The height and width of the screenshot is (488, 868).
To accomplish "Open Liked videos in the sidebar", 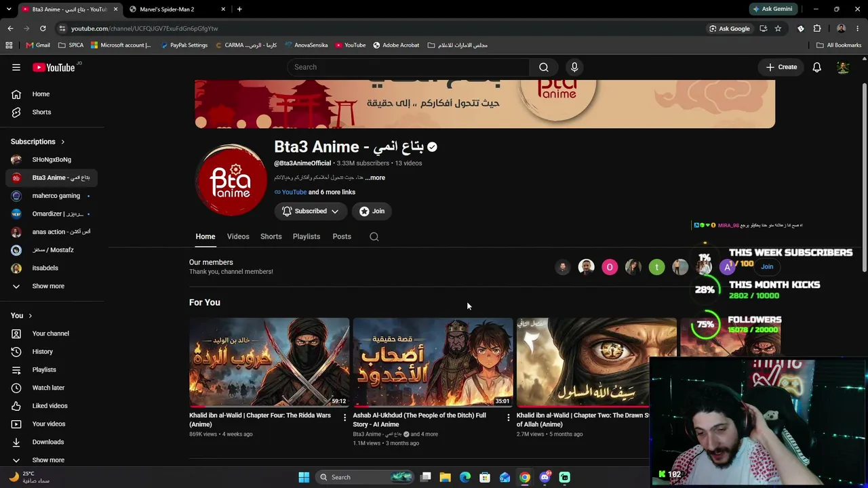I will pyautogui.click(x=50, y=406).
